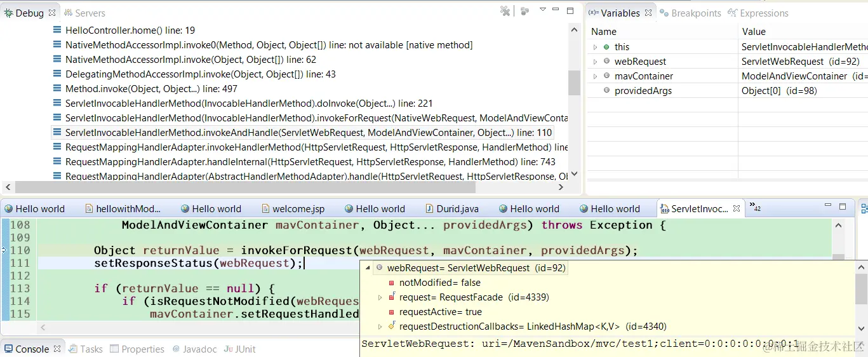
Task: Select DelegatingMethodAccessorImpl.invoke line: 43 frame
Action: pyautogui.click(x=201, y=74)
